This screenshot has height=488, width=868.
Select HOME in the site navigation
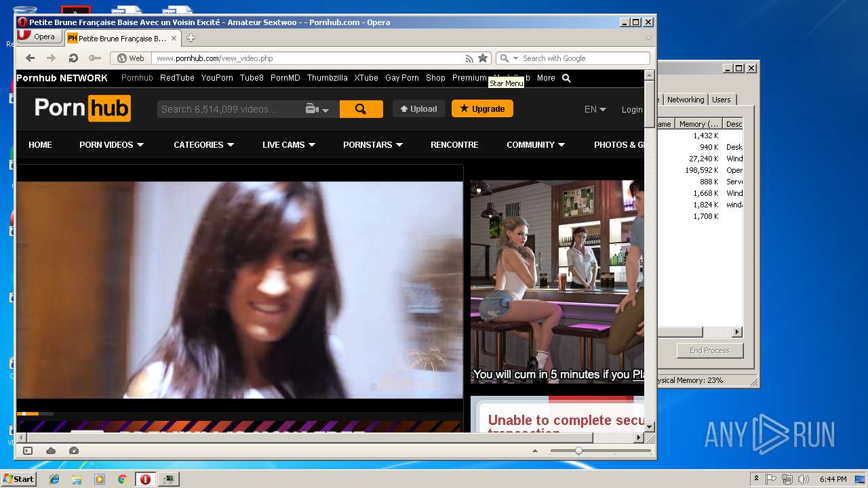pos(40,144)
